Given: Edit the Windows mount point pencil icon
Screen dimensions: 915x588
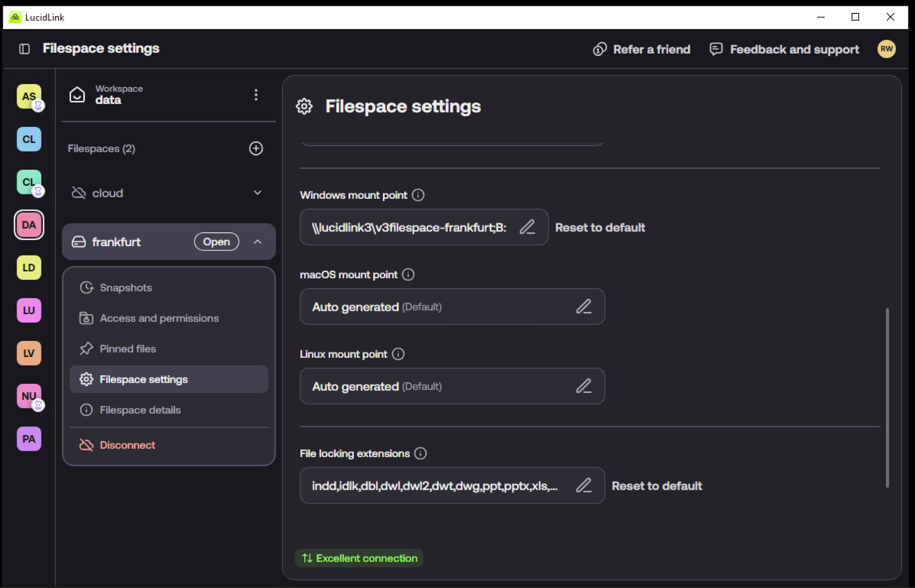Looking at the screenshot, I should click(x=527, y=227).
